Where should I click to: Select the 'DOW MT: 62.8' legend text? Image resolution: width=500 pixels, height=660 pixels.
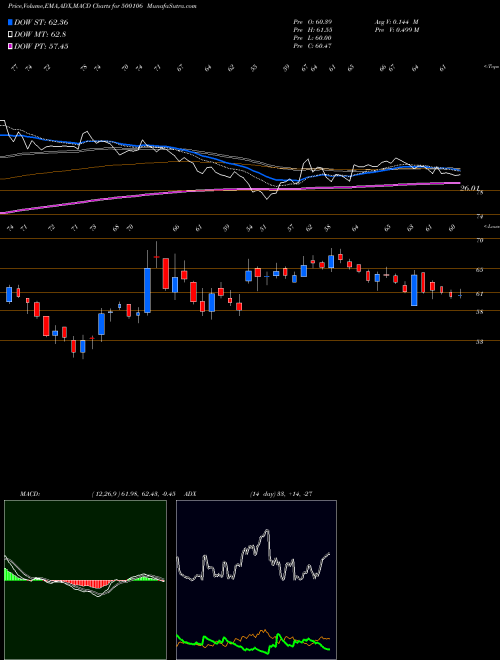tap(40, 35)
